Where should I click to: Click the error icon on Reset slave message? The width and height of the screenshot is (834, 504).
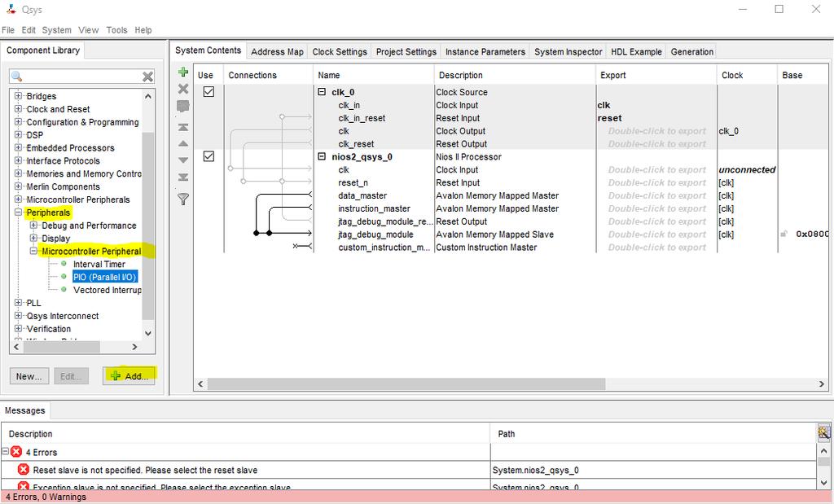pyautogui.click(x=24, y=470)
